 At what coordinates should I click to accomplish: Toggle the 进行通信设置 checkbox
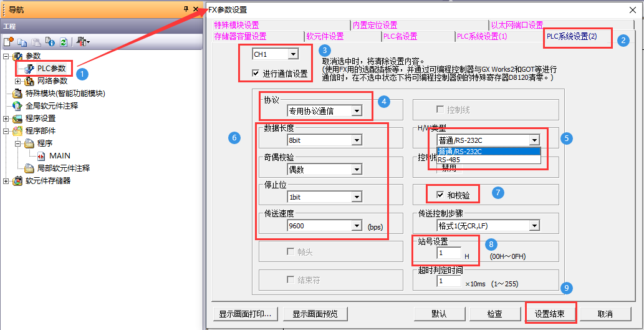(256, 74)
